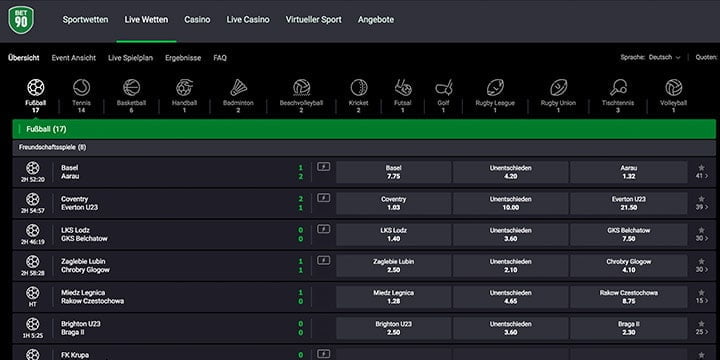Expand 30 more markets for Zaglebie Lubin match

tap(702, 270)
